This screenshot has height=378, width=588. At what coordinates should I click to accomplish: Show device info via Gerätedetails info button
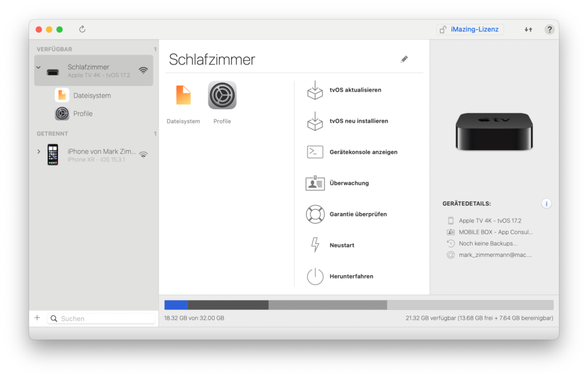pyautogui.click(x=546, y=203)
